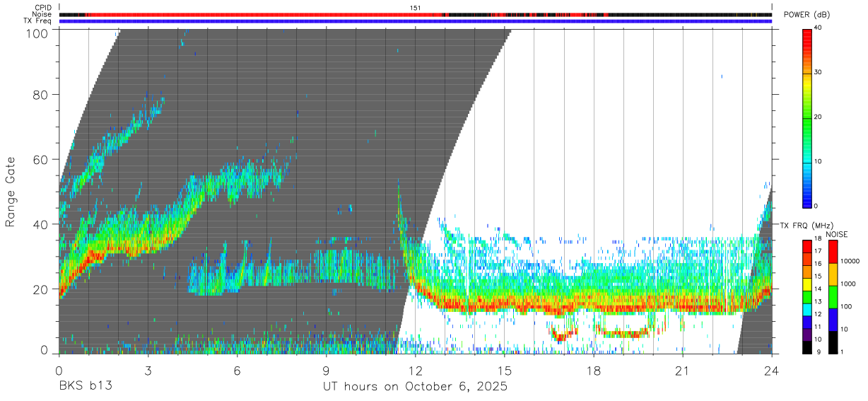868x401 pixels.
Task: Click the '100' label on the NOISE legend
Action: point(847,306)
